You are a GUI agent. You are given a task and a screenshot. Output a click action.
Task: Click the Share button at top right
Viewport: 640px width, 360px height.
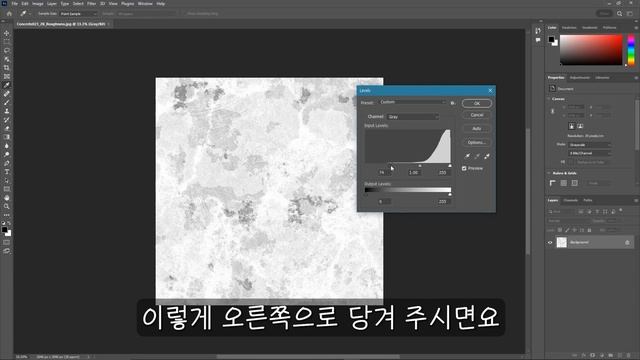pos(604,13)
